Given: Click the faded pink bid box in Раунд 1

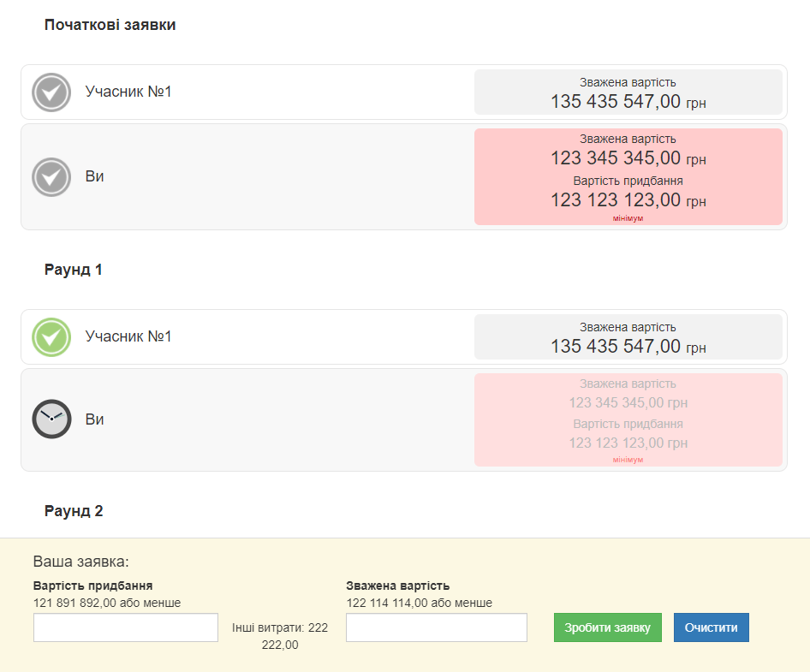Looking at the screenshot, I should point(628,419).
